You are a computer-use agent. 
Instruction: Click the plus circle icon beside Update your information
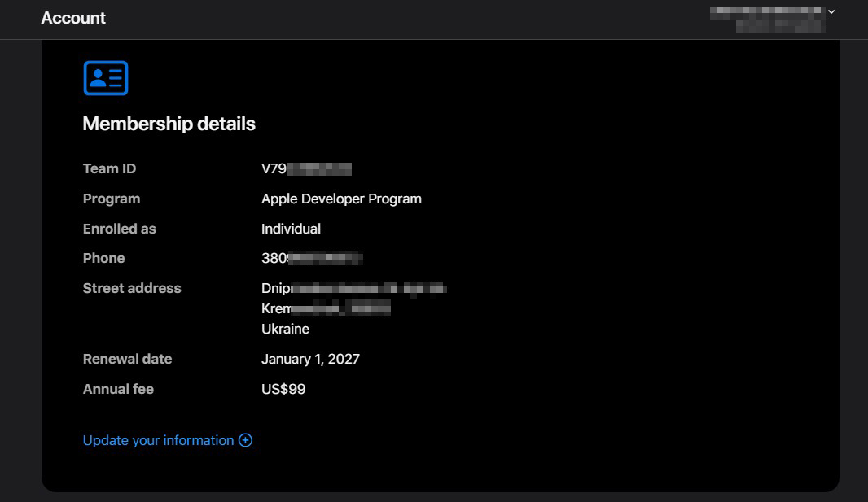245,440
